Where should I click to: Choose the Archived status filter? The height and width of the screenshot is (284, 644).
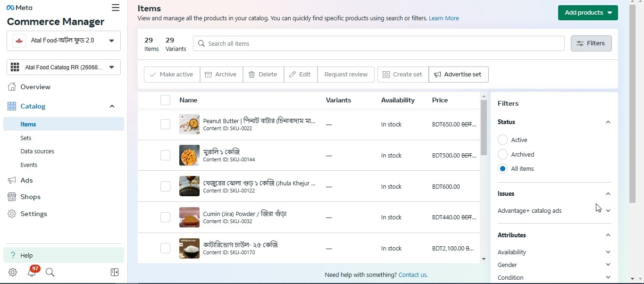502,154
